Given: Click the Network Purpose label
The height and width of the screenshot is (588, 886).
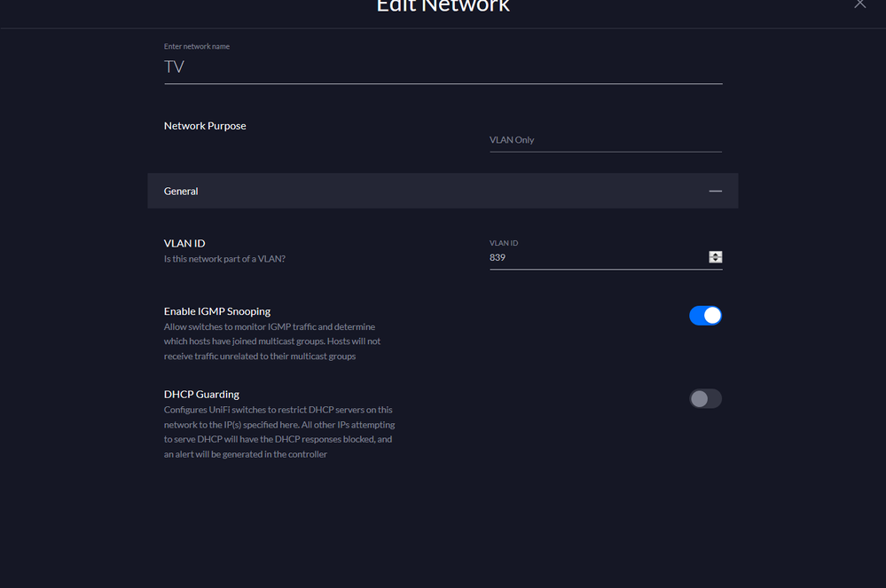Looking at the screenshot, I should coord(205,125).
